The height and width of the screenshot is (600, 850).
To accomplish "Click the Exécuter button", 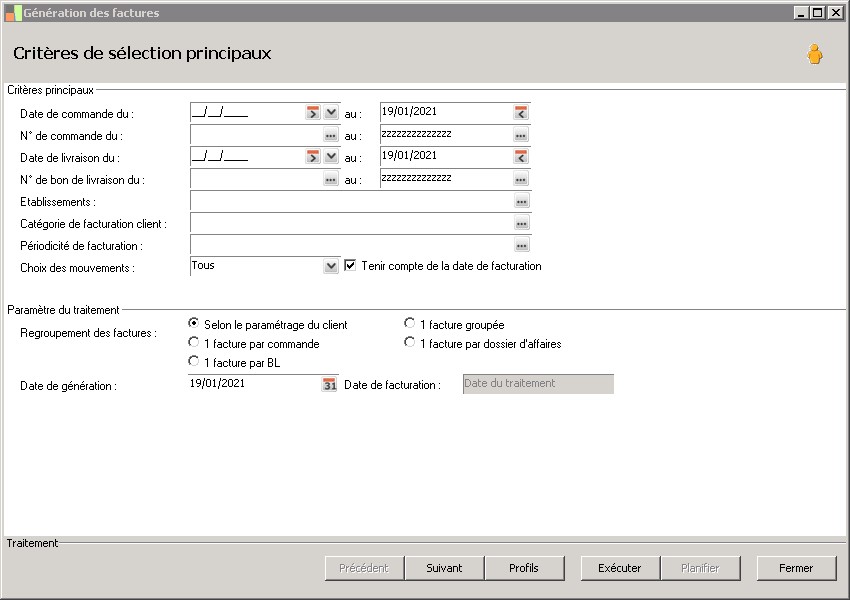I will [620, 568].
